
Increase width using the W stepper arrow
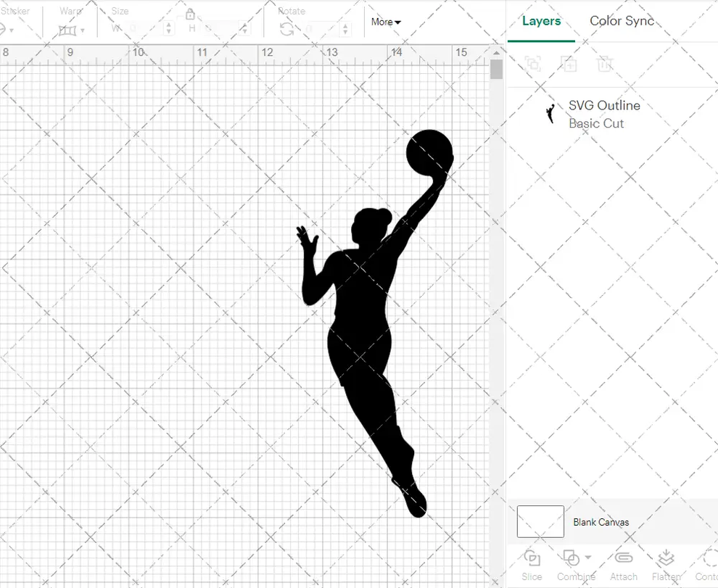tap(169, 26)
